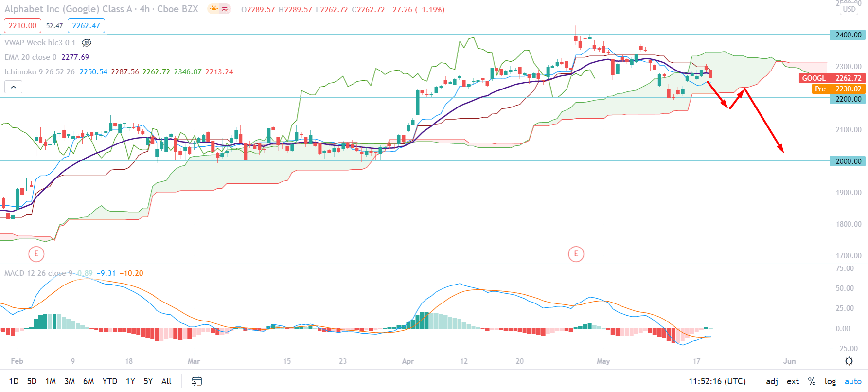Click the right earnings E marker

pos(576,254)
